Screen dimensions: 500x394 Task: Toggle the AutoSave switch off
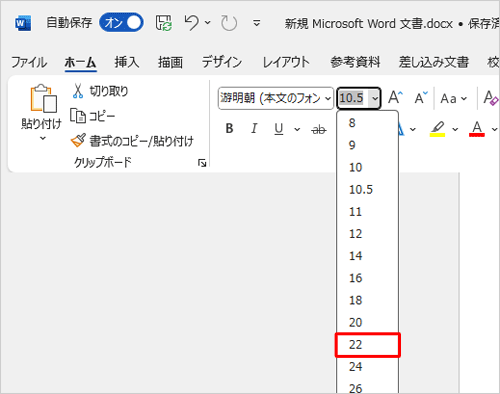pyautogui.click(x=121, y=23)
